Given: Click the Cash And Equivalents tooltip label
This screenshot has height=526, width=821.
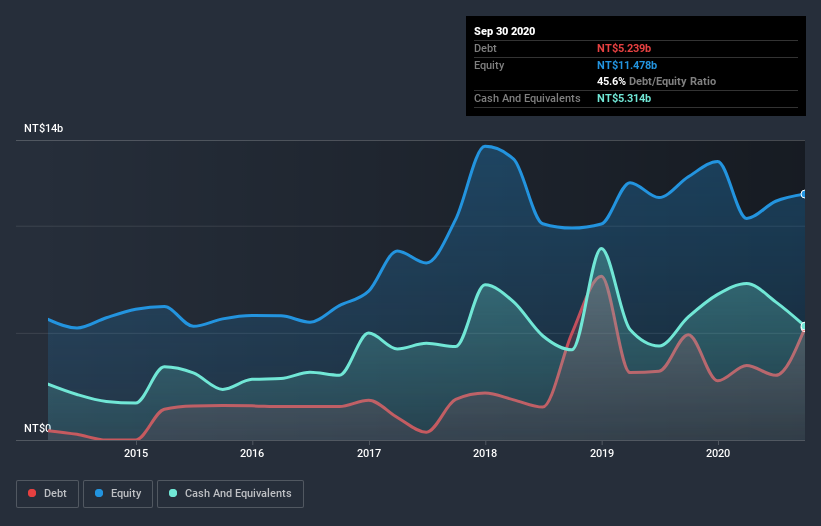Looking at the screenshot, I should (527, 98).
